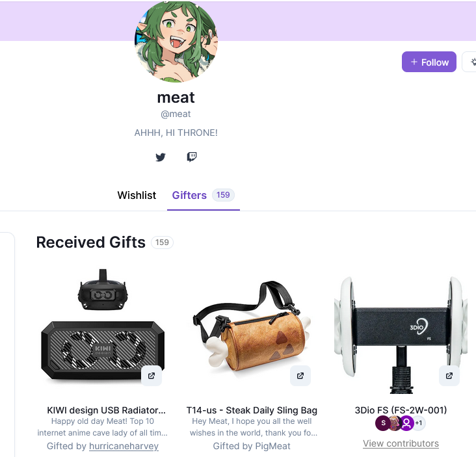The image size is (476, 457).
Task: Open external link on Steak Sling Bag
Action: 300,376
